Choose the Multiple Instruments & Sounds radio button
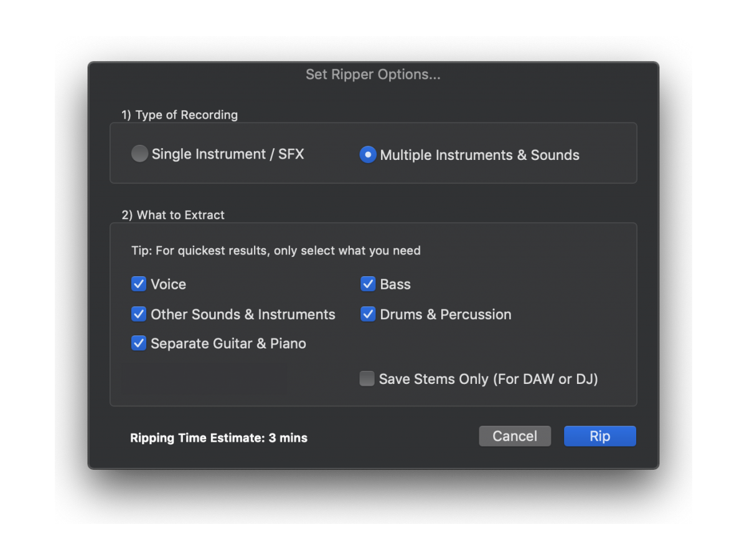This screenshot has width=747, height=560. [x=368, y=154]
